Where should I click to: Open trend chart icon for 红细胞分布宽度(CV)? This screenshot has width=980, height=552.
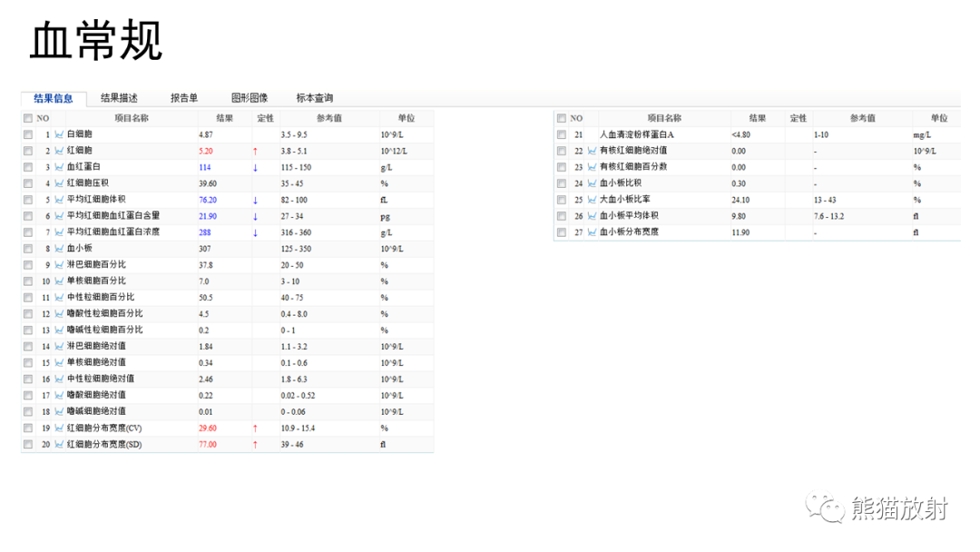point(59,428)
